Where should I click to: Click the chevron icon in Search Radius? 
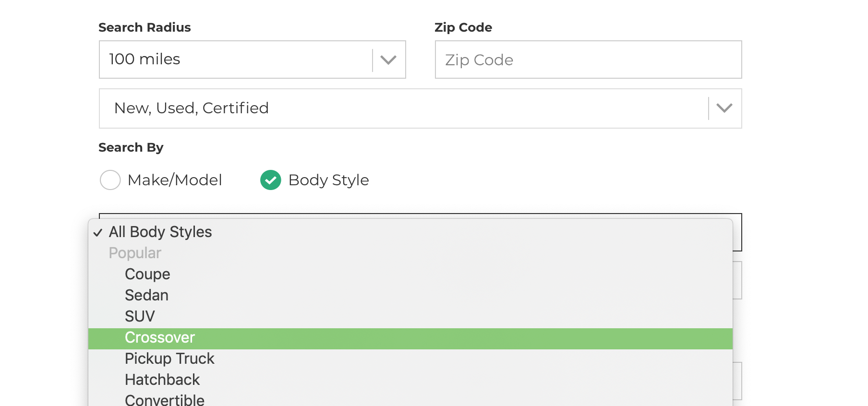point(388,60)
